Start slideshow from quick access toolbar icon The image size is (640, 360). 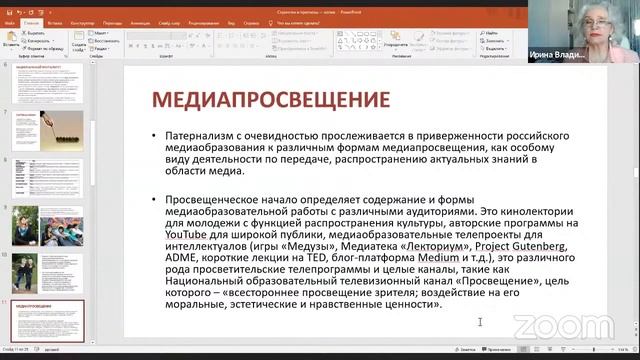point(41,13)
